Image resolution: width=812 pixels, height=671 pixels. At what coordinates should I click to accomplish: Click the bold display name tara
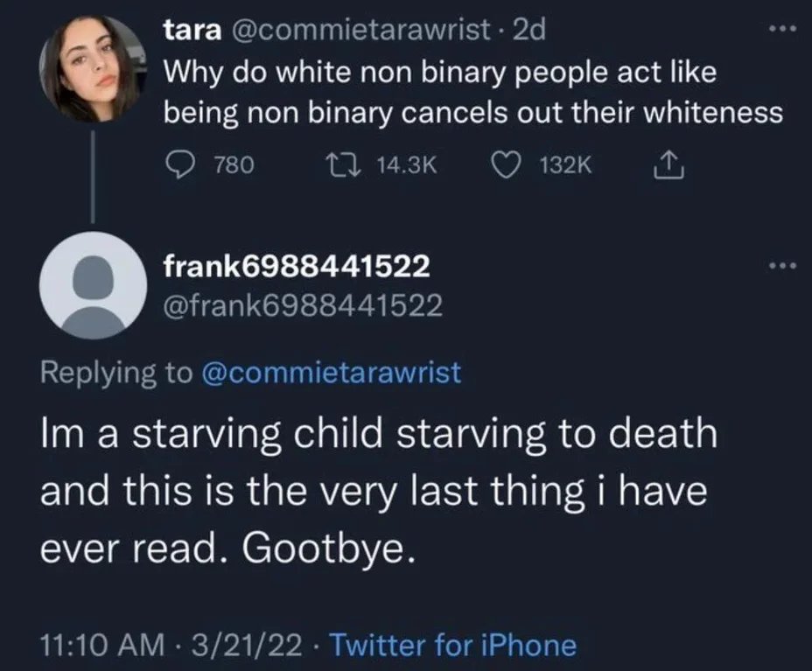[x=192, y=30]
